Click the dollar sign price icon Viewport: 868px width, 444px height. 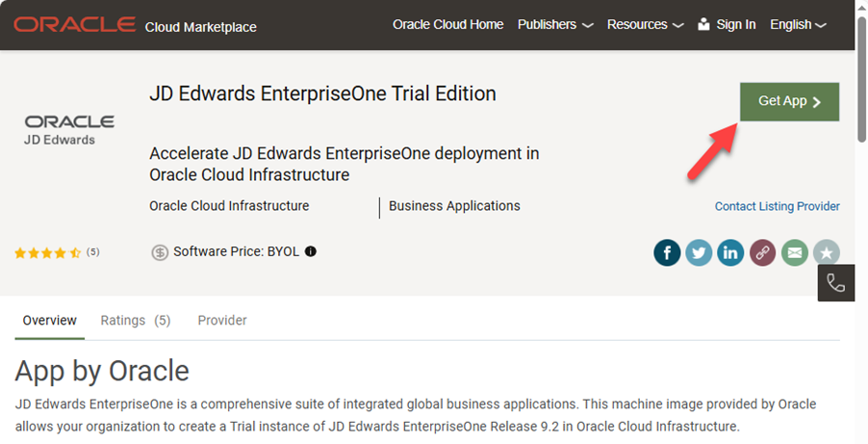tap(160, 252)
